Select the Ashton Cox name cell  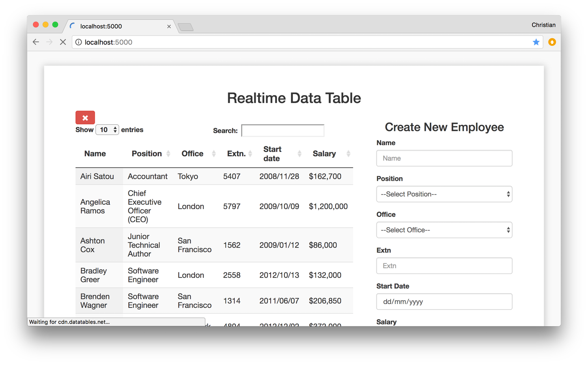click(x=99, y=245)
